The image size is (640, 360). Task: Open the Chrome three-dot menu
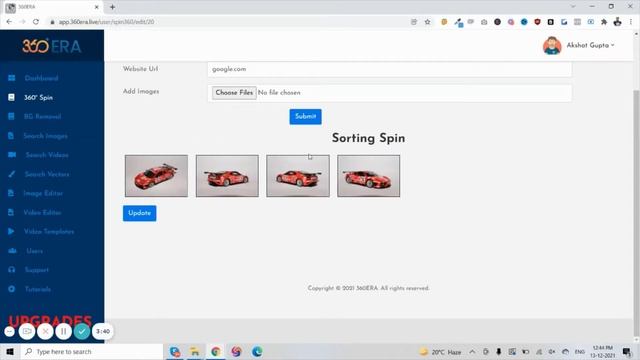coord(631,22)
